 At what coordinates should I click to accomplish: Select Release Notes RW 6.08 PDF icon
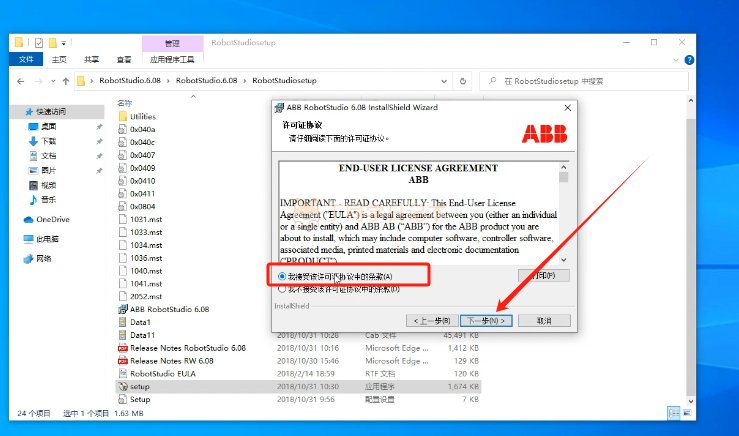tap(123, 361)
